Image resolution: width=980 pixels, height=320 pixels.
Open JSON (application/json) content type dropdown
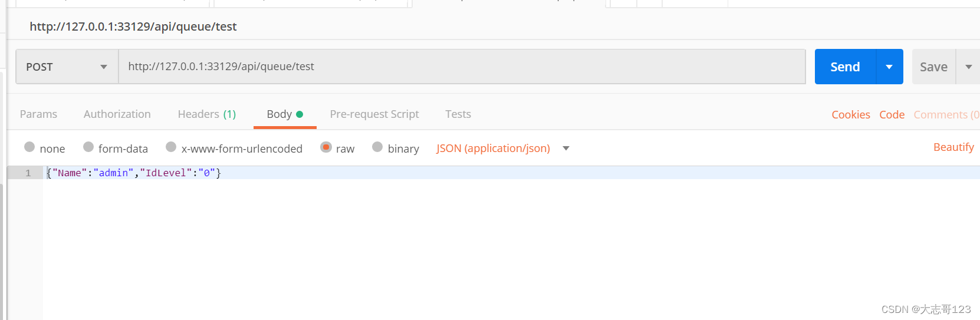503,149
